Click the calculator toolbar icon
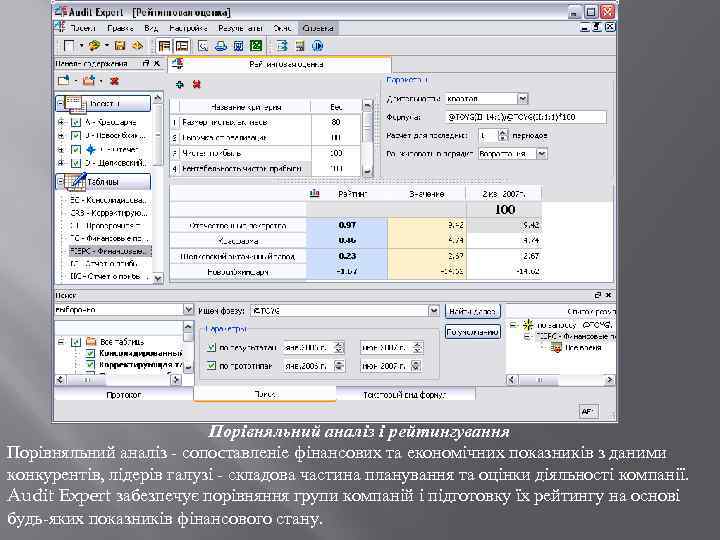This screenshot has height=540, width=720. (300, 46)
